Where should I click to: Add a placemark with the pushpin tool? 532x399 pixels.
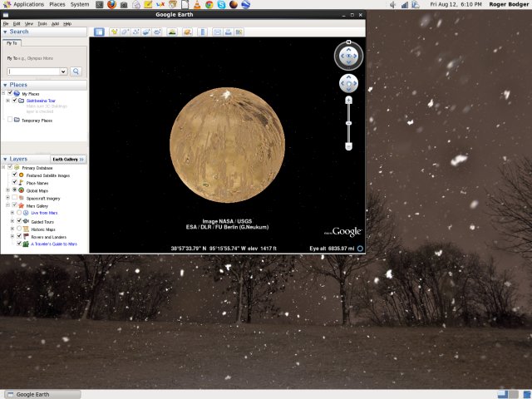[115, 32]
